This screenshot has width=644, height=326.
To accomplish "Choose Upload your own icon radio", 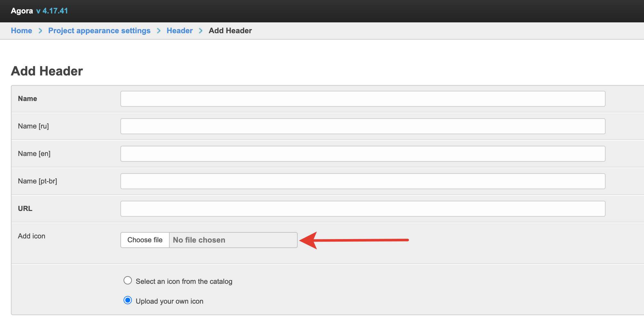I will pyautogui.click(x=128, y=300).
